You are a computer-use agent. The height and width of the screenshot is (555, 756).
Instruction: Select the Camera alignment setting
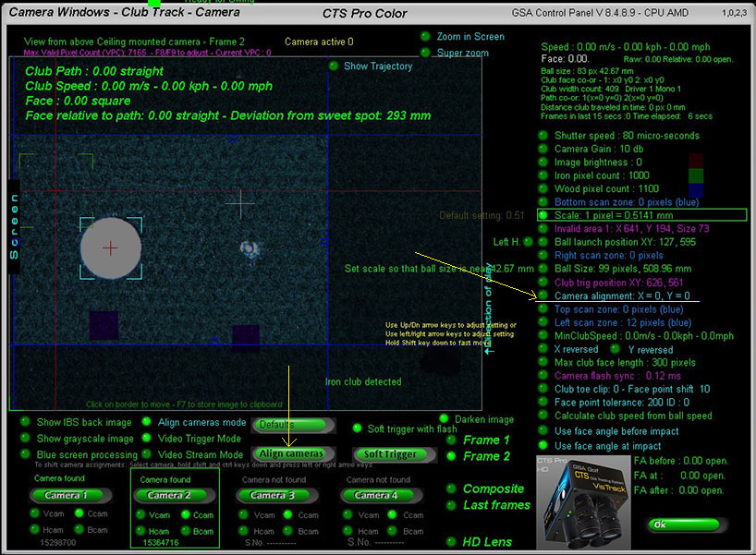click(543, 296)
